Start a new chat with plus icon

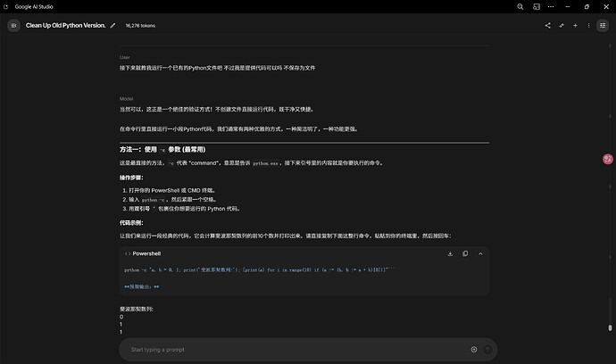point(575,26)
